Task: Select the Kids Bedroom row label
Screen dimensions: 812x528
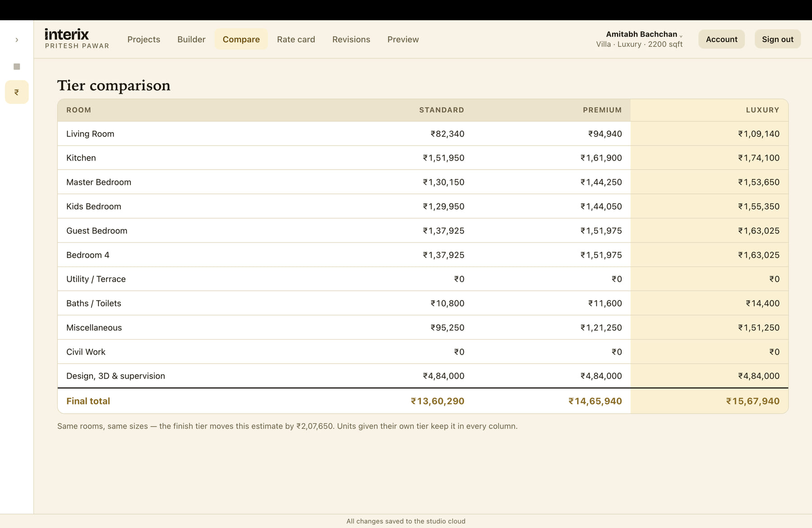Action: (x=93, y=207)
